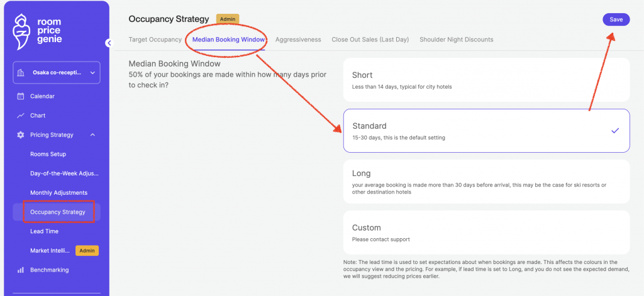Open the Close Out Sales (Last Day) tab
The width and height of the screenshot is (644, 296).
[370, 40]
